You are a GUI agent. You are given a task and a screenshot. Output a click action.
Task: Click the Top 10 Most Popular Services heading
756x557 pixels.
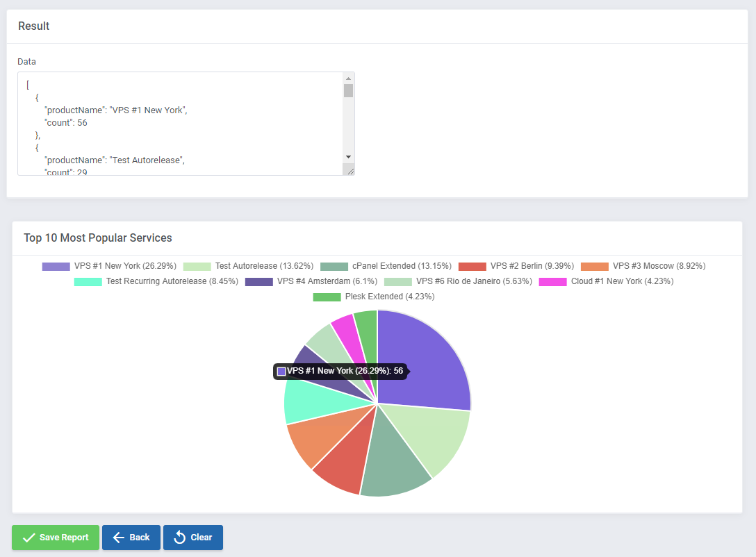point(98,238)
